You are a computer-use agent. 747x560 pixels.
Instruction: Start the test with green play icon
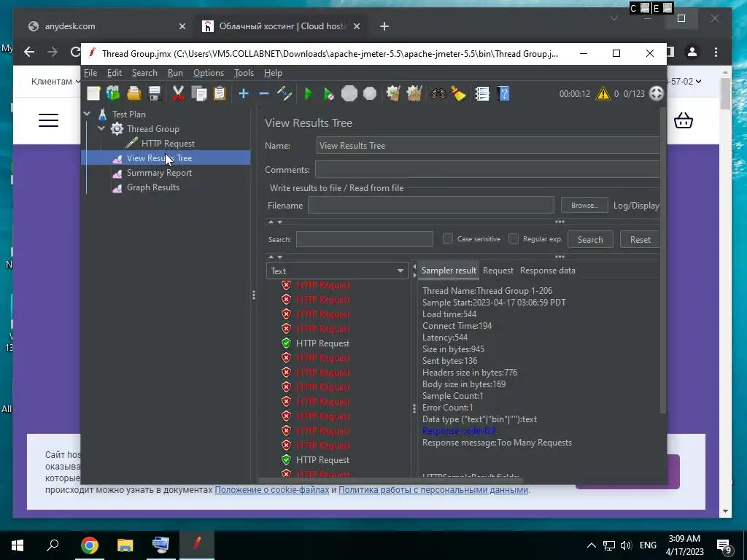(309, 93)
